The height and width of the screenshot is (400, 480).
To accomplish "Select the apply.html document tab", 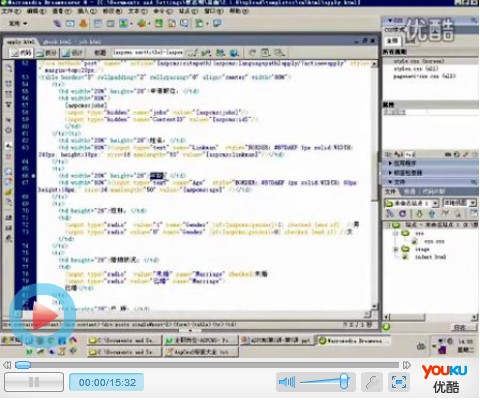I will [21, 42].
